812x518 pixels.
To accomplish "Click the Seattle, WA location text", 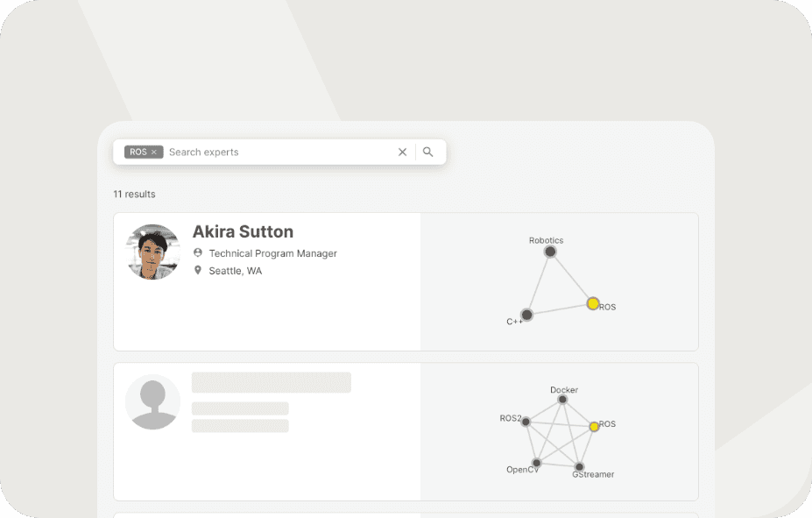I will tap(235, 271).
